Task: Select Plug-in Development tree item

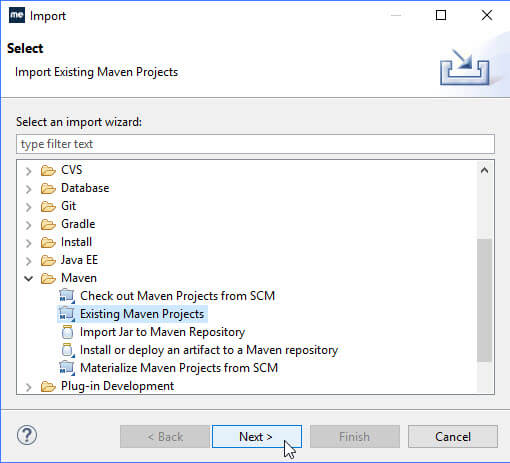Action: click(x=117, y=386)
